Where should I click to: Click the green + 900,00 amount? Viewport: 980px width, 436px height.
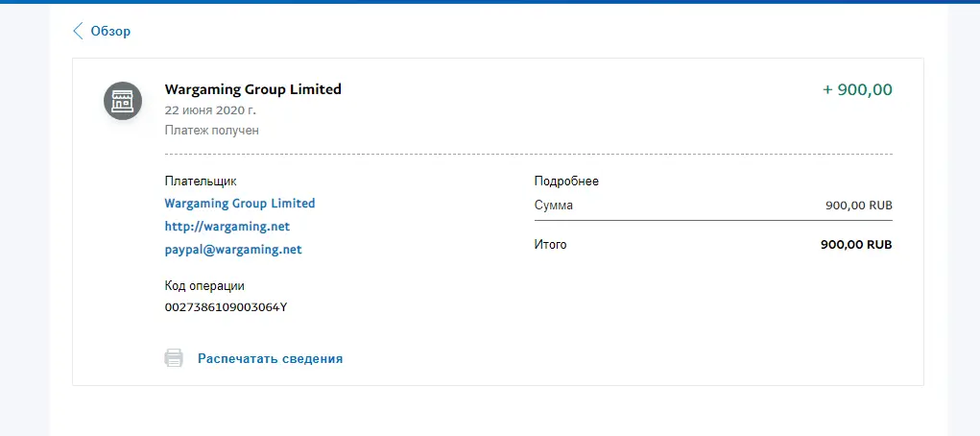click(x=857, y=89)
